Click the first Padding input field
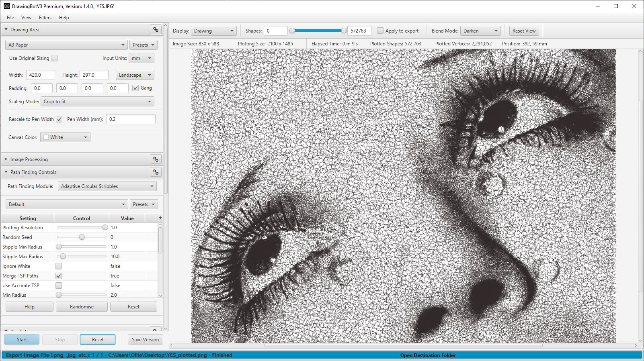The width and height of the screenshot is (644, 361). point(42,88)
